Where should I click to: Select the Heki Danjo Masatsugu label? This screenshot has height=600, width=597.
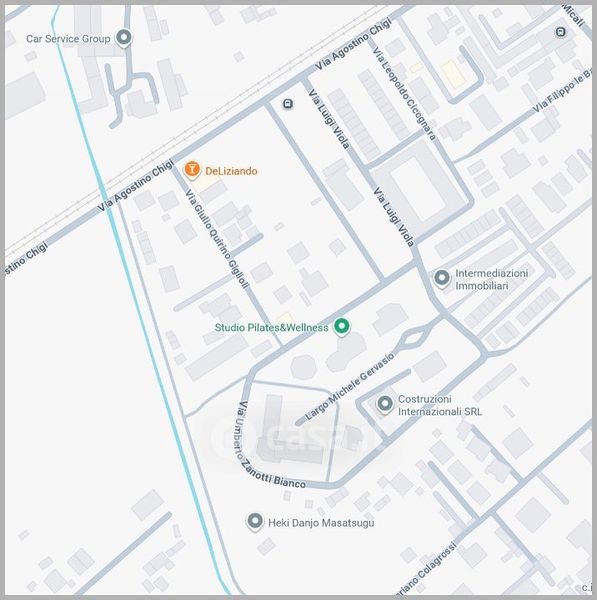tap(321, 523)
